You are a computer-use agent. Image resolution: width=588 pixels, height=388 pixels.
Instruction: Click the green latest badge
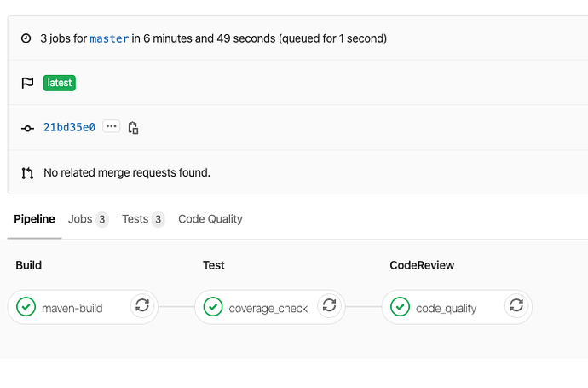(59, 83)
